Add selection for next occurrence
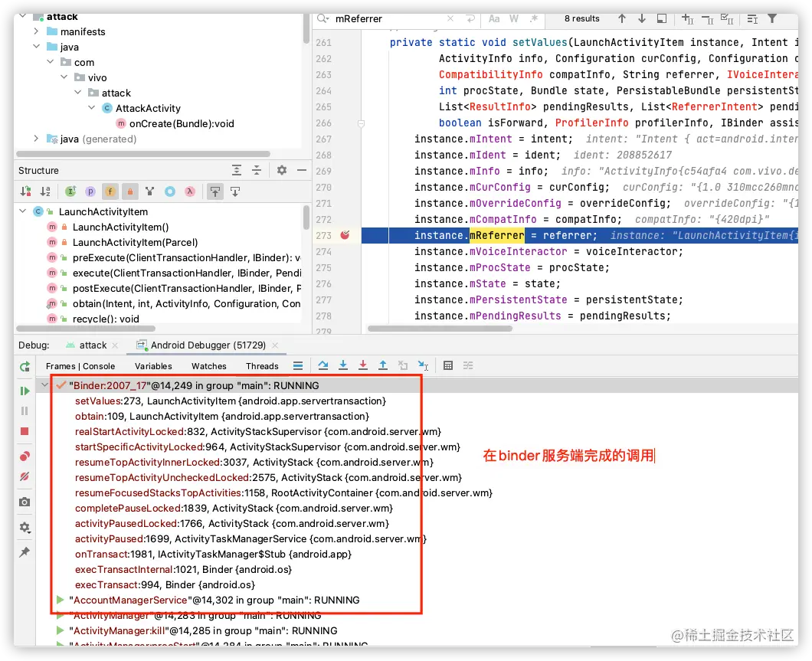This screenshot has height=661, width=812. (x=687, y=19)
